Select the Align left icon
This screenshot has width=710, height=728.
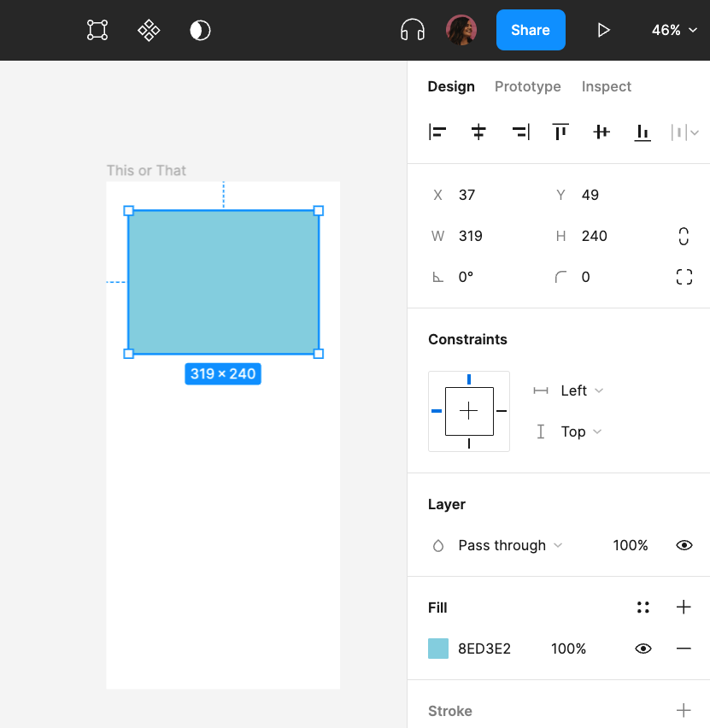[x=437, y=132]
